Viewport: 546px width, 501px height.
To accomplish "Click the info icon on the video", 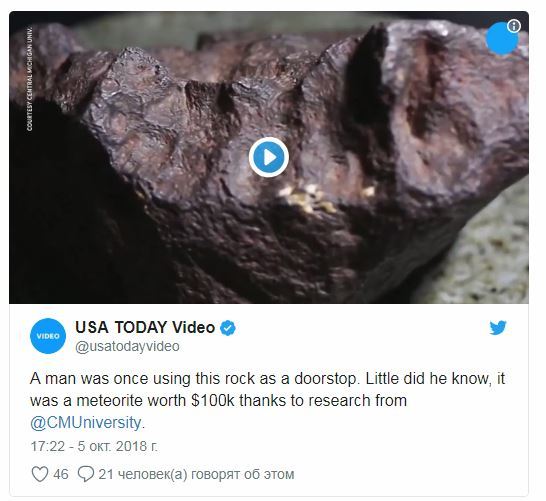I will click(x=514, y=26).
